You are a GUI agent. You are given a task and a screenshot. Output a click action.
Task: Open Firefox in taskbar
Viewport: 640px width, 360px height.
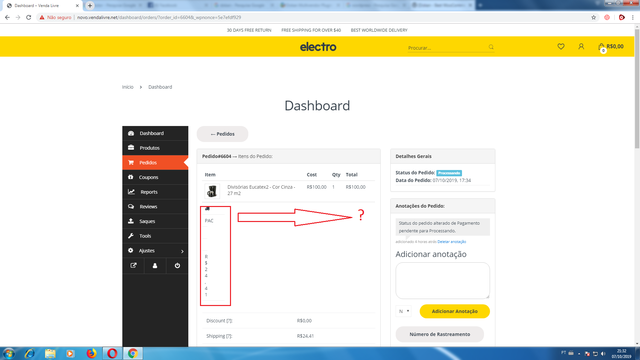tap(91, 353)
